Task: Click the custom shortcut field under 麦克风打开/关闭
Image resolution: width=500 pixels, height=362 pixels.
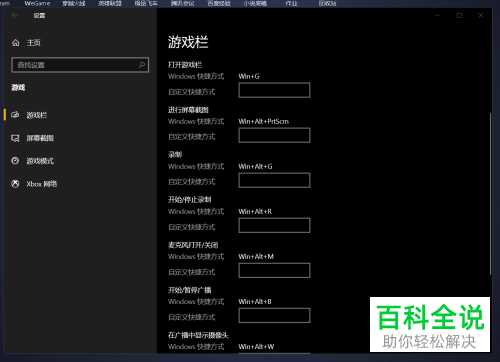Action: point(274,270)
